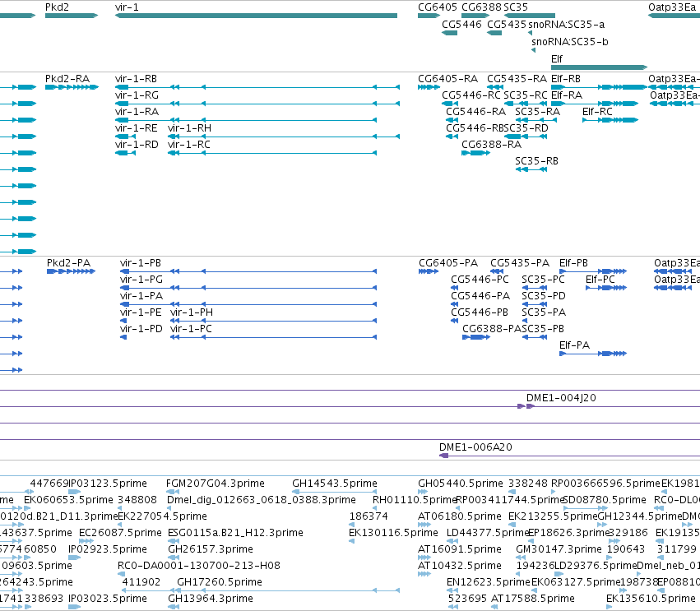
Task: Click the CG6388-RA transcript label
Action: [492, 145]
